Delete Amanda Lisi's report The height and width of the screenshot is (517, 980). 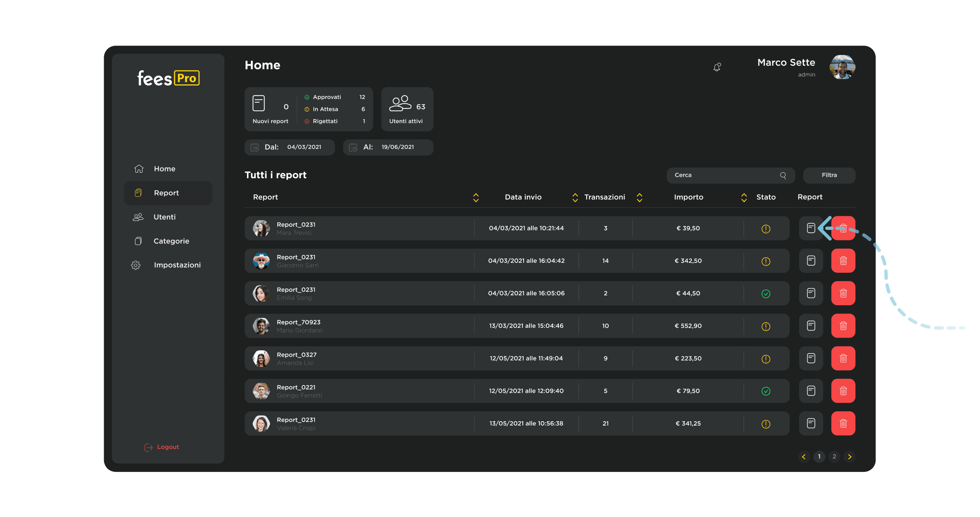[x=843, y=358]
